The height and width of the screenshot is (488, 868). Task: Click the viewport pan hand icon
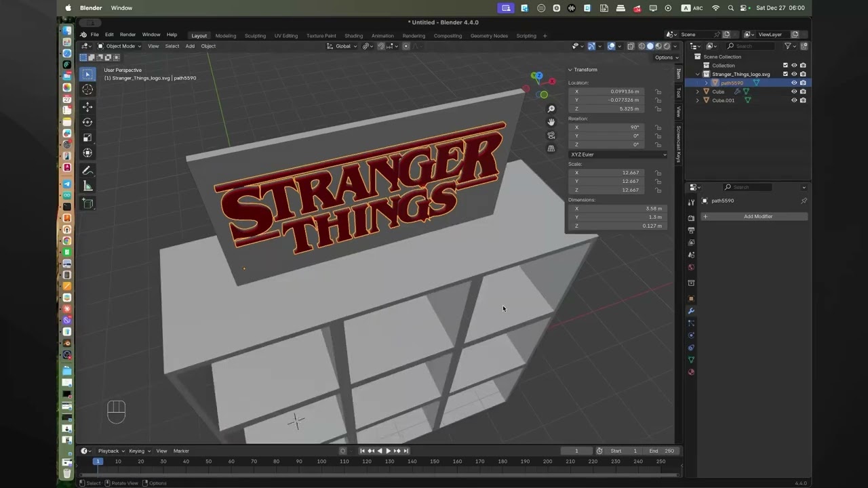coord(551,122)
